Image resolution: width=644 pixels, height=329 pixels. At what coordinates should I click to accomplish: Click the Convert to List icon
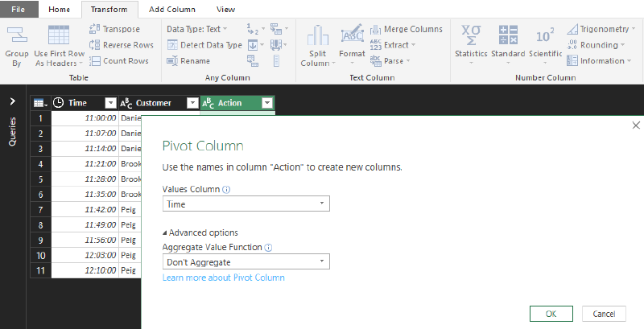(x=276, y=60)
